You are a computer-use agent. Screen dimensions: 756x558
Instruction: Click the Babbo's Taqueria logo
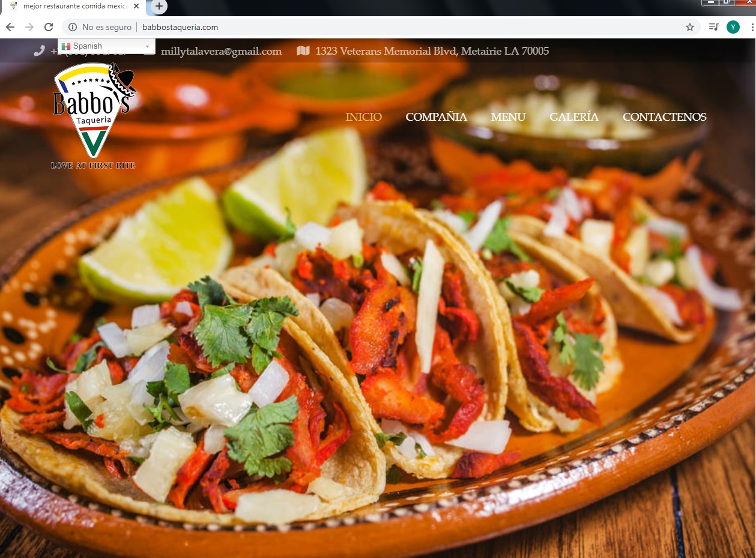(94, 116)
